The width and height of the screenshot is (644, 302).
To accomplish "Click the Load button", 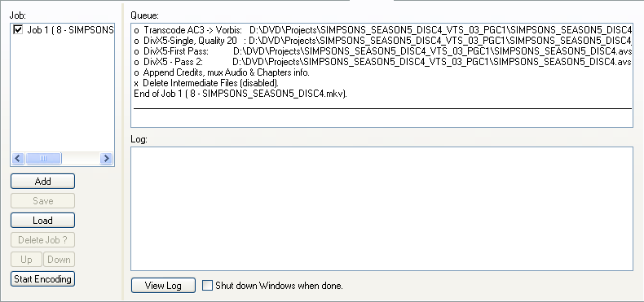I will point(42,221).
